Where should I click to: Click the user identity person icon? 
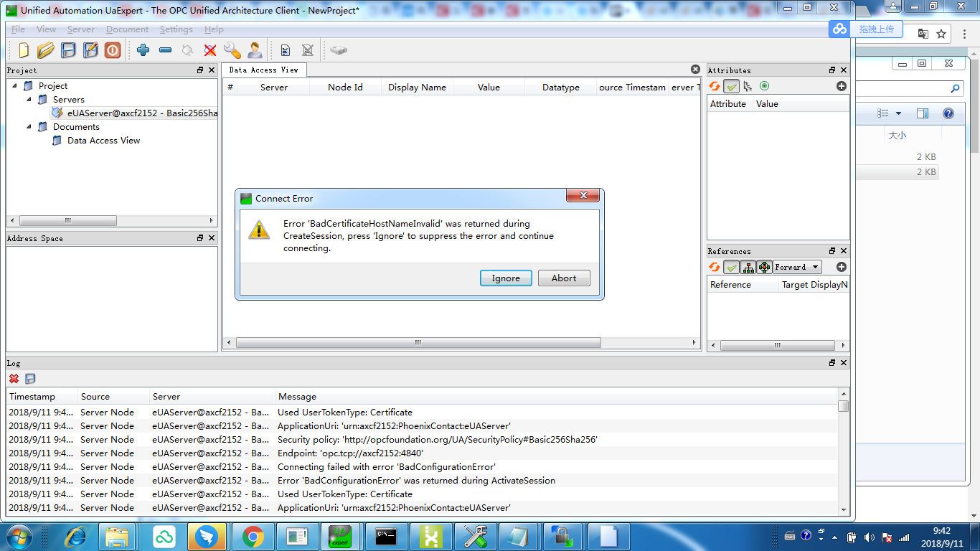pos(255,50)
